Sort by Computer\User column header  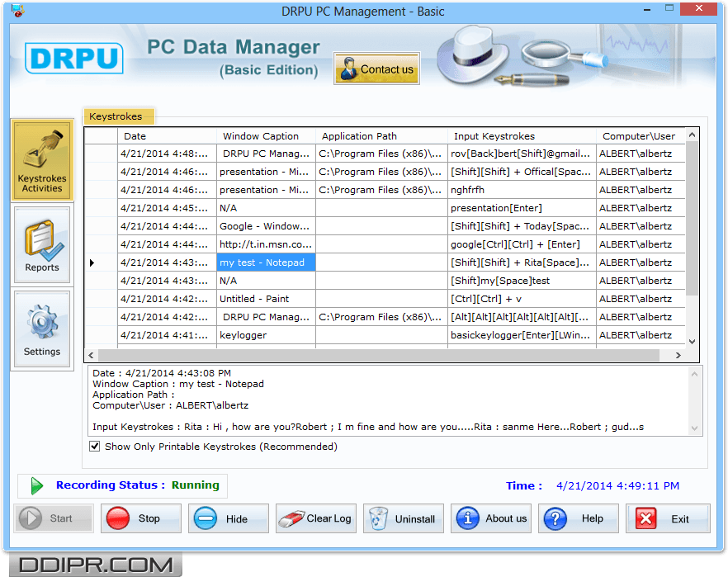641,136
